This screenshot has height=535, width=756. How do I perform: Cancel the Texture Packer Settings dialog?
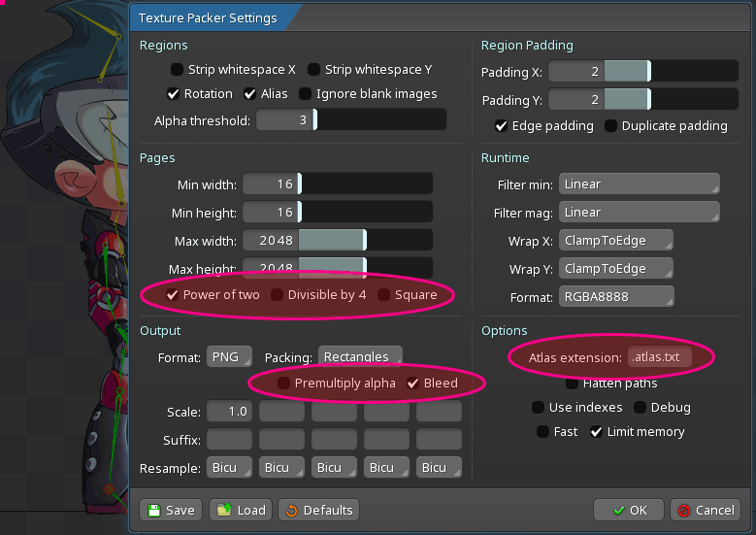706,510
